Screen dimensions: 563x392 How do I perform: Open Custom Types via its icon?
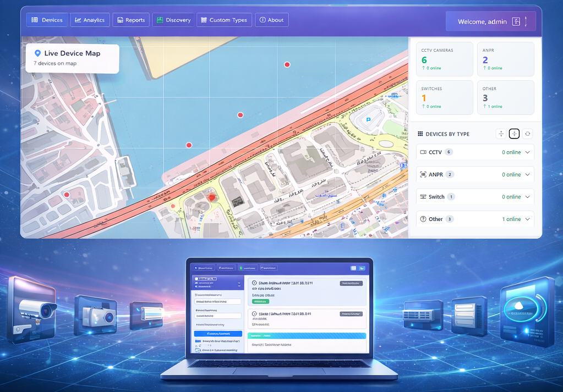coord(204,20)
